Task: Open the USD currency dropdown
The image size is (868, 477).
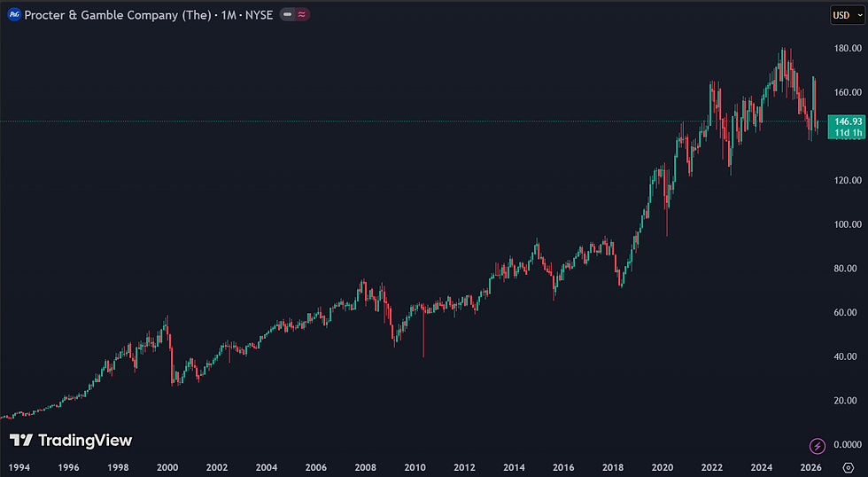Action: tap(848, 15)
